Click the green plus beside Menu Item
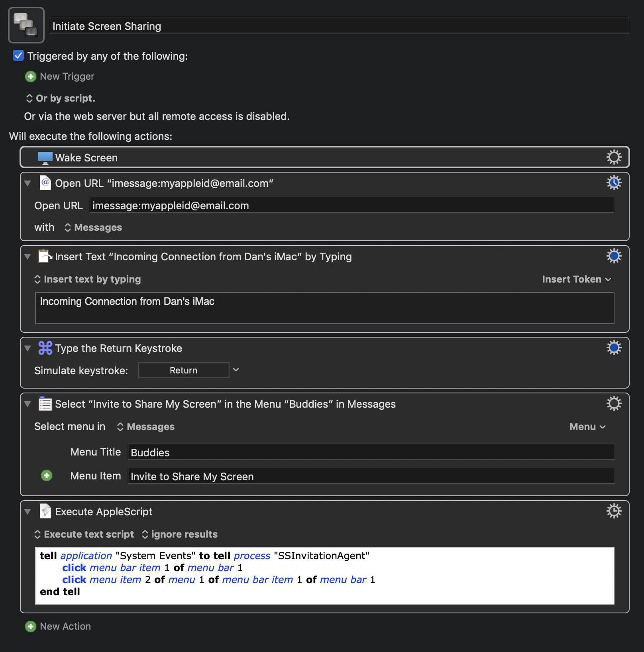The width and height of the screenshot is (644, 652). (x=47, y=475)
